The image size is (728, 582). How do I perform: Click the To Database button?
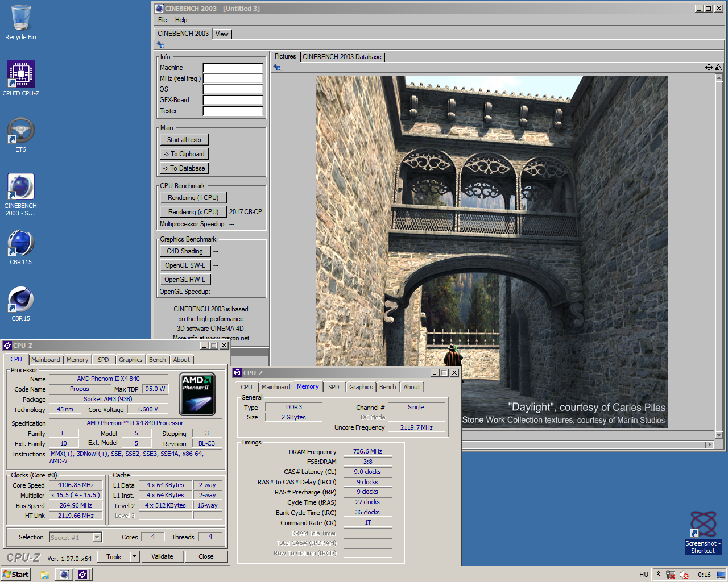184,168
